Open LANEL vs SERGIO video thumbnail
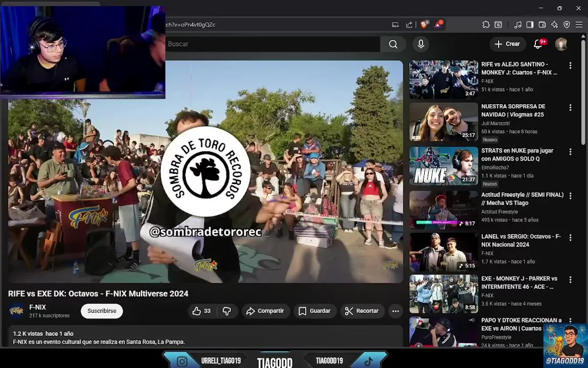Image resolution: width=588 pixels, height=368 pixels. [444, 252]
